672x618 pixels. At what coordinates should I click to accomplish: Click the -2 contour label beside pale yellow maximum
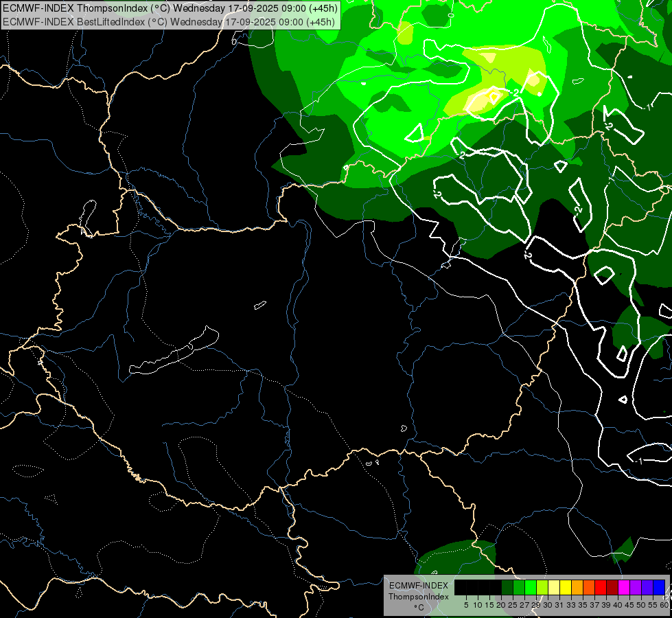tap(515, 92)
